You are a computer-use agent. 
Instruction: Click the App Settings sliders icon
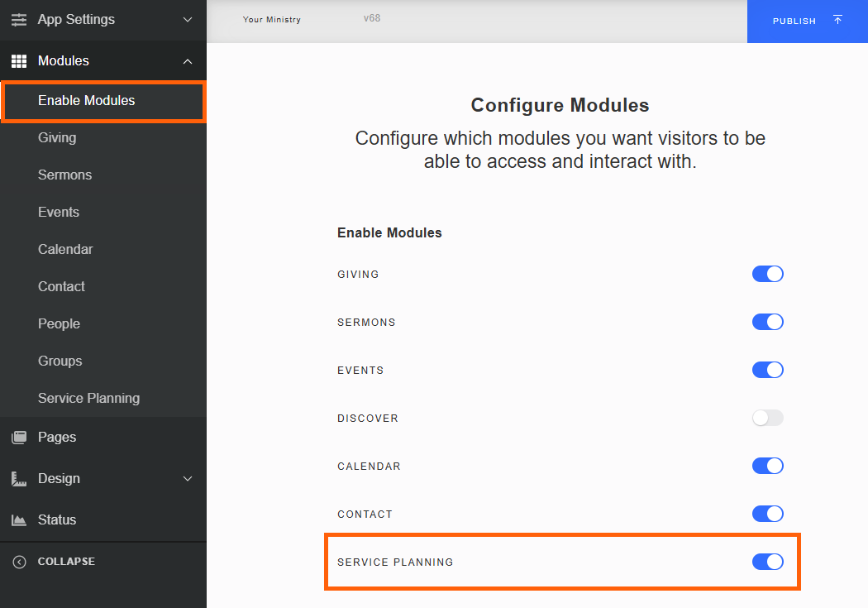tap(18, 20)
